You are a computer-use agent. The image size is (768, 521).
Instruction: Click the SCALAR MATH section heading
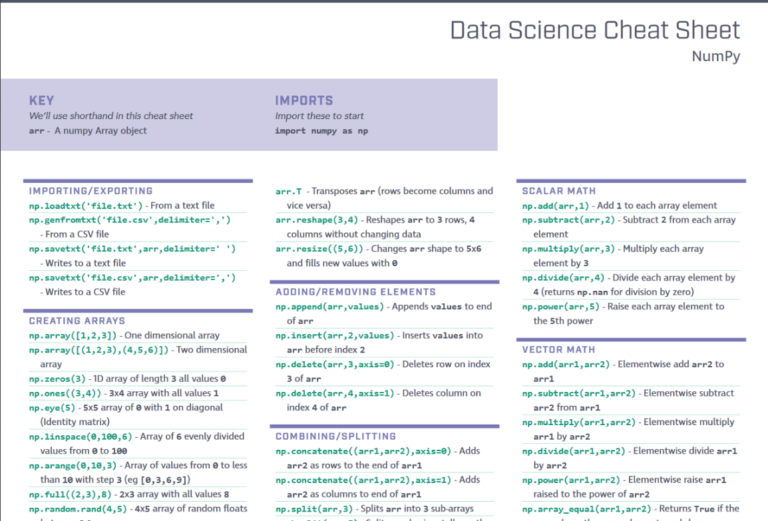pyautogui.click(x=559, y=191)
